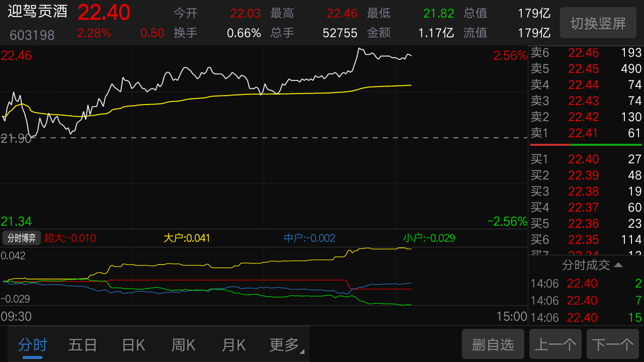Click 总手 value 52755

pyautogui.click(x=340, y=33)
